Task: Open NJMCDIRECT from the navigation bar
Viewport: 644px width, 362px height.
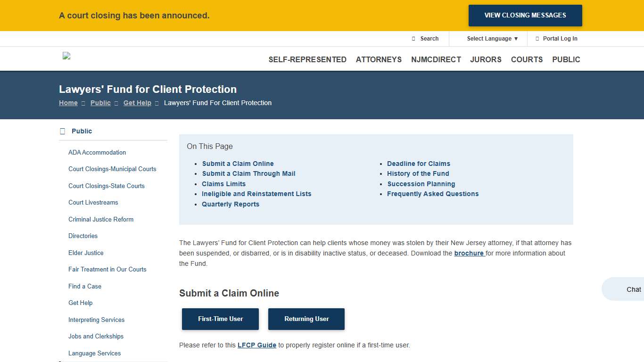Action: [436, 59]
